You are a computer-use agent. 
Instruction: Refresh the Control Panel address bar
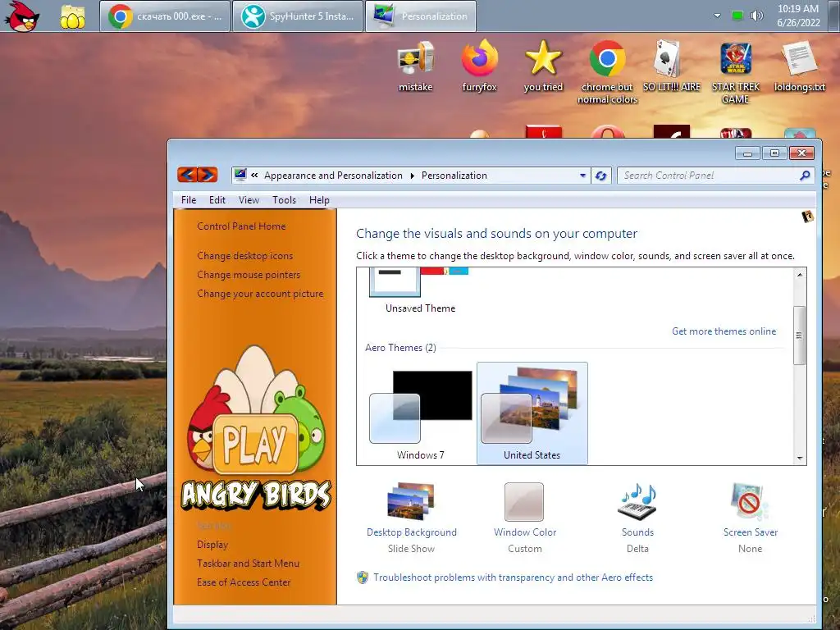[x=600, y=176]
